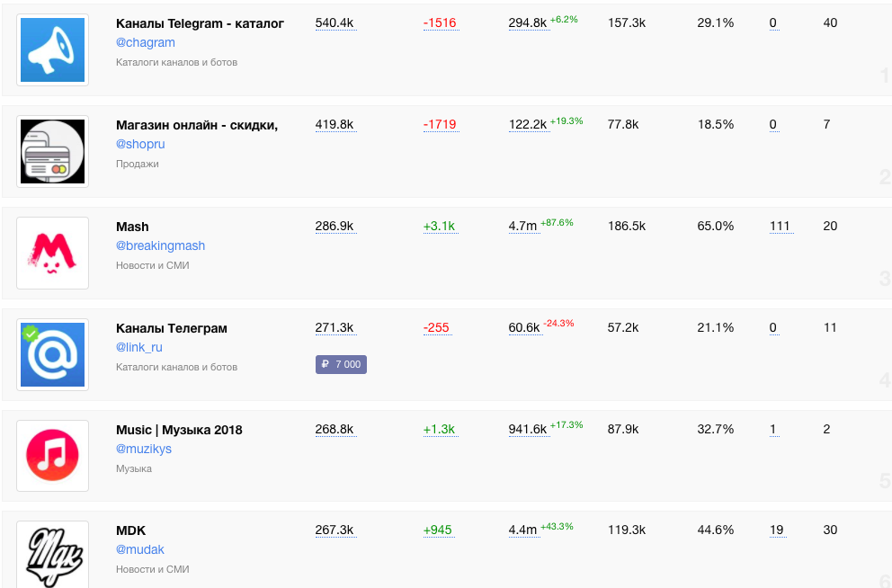Click the 540.4k subscriber count

pos(334,22)
